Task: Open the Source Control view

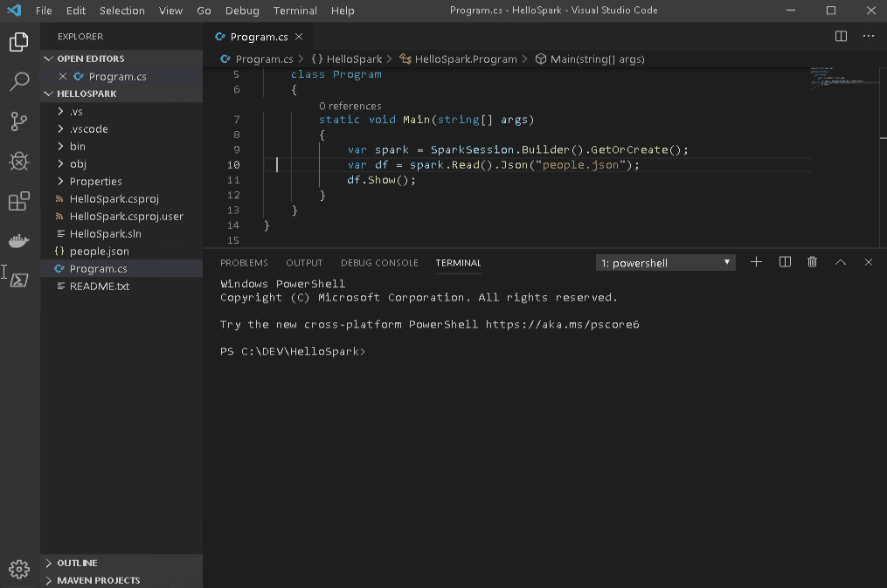Action: tap(19, 121)
